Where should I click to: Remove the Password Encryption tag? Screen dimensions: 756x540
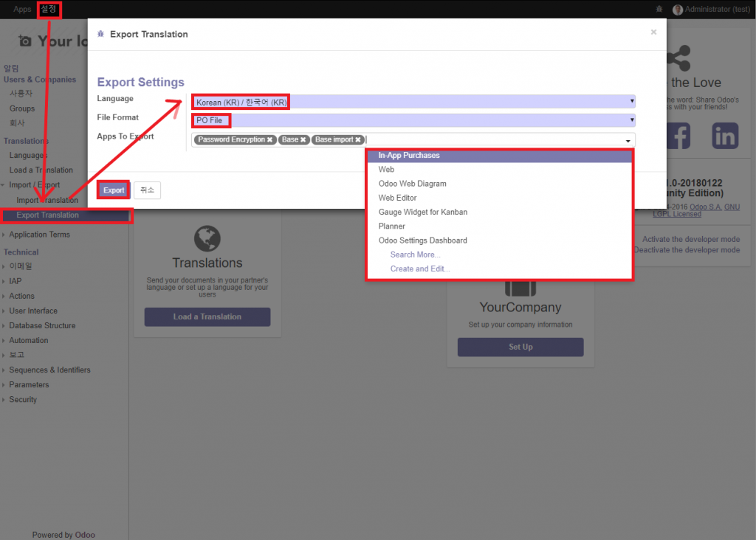(x=270, y=139)
